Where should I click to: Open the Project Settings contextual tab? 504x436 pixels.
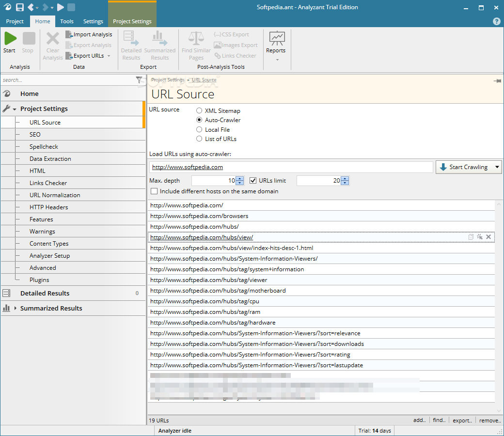pos(132,21)
